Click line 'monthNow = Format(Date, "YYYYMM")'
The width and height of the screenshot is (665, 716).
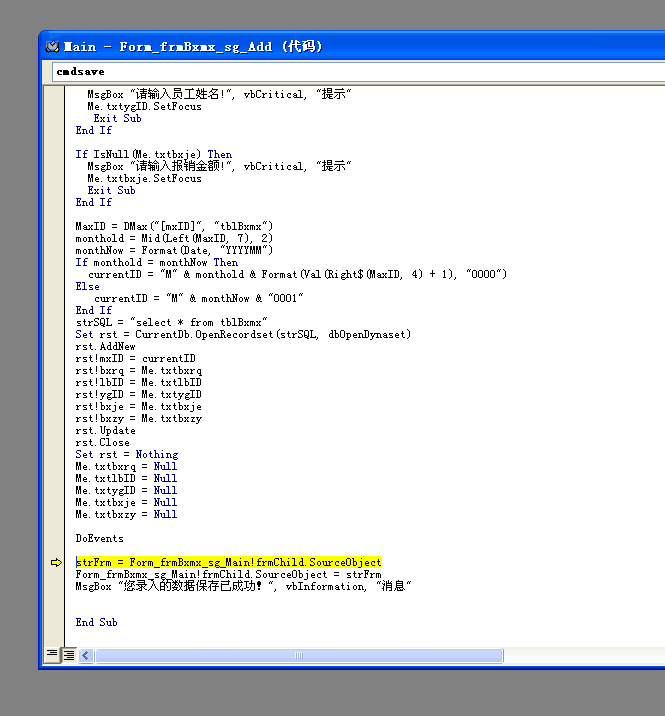click(x=174, y=250)
